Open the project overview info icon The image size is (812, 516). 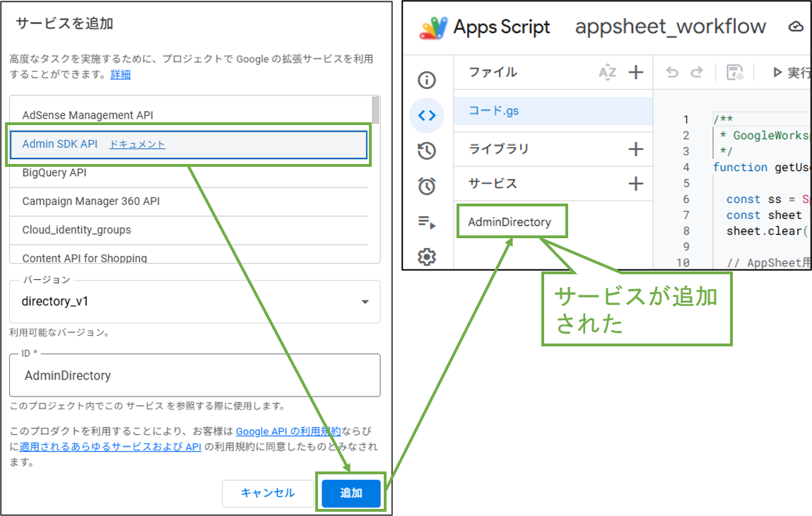tap(427, 80)
